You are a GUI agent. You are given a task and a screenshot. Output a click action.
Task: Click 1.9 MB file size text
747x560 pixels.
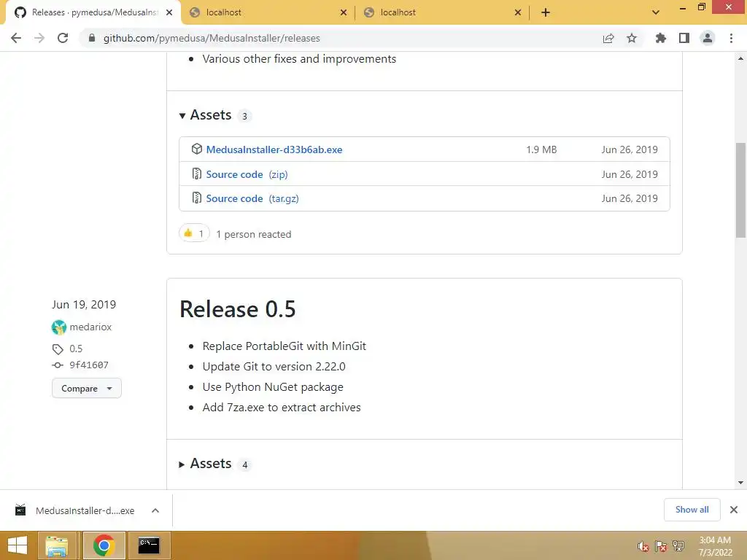[x=541, y=149]
